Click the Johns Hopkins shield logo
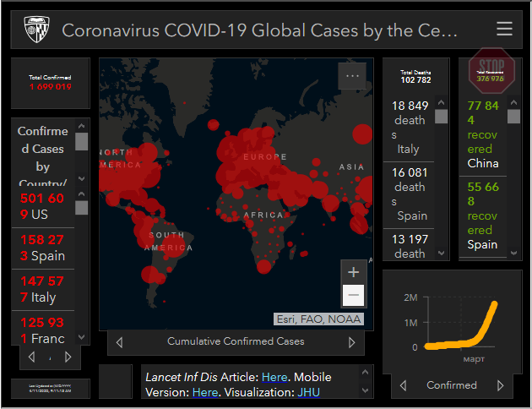532x409 pixels. pyautogui.click(x=37, y=30)
